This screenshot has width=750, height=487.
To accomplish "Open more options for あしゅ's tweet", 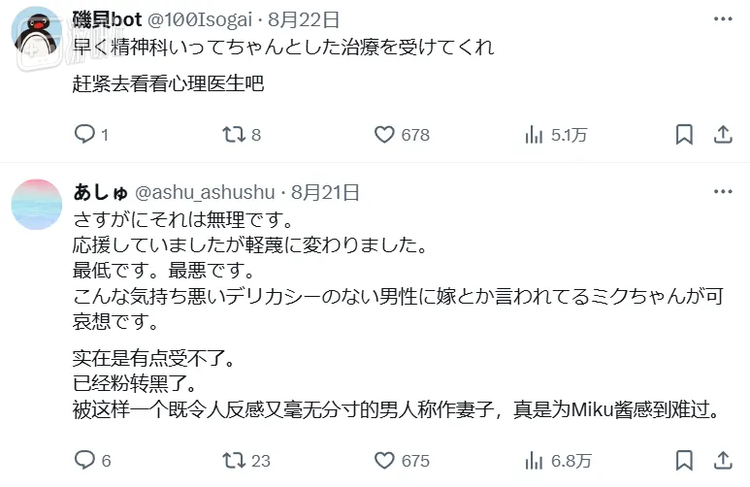I will point(723,192).
